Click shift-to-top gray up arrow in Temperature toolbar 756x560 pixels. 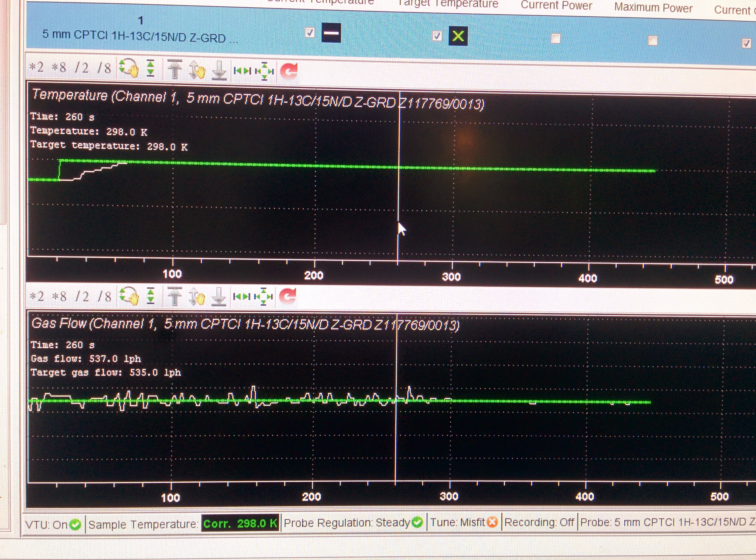[175, 69]
